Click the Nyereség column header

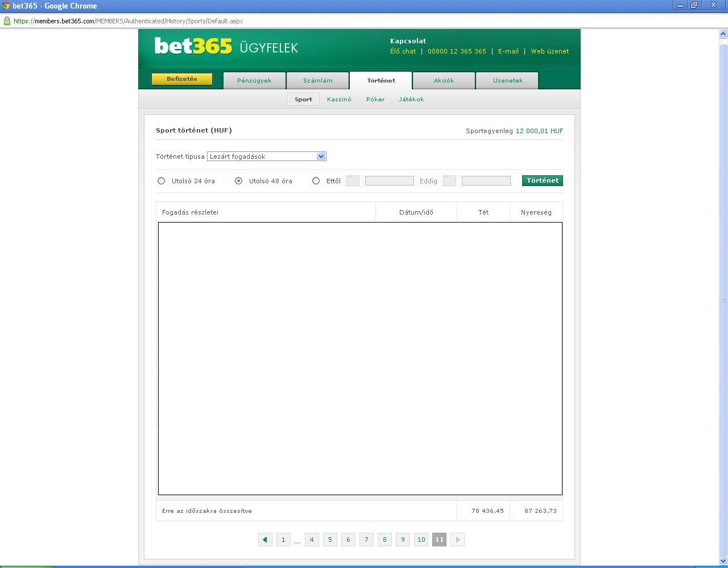click(536, 212)
